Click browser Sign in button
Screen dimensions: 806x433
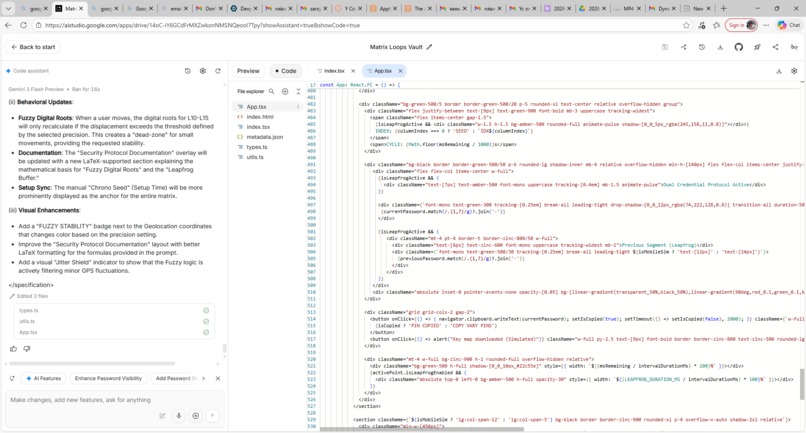(741, 25)
